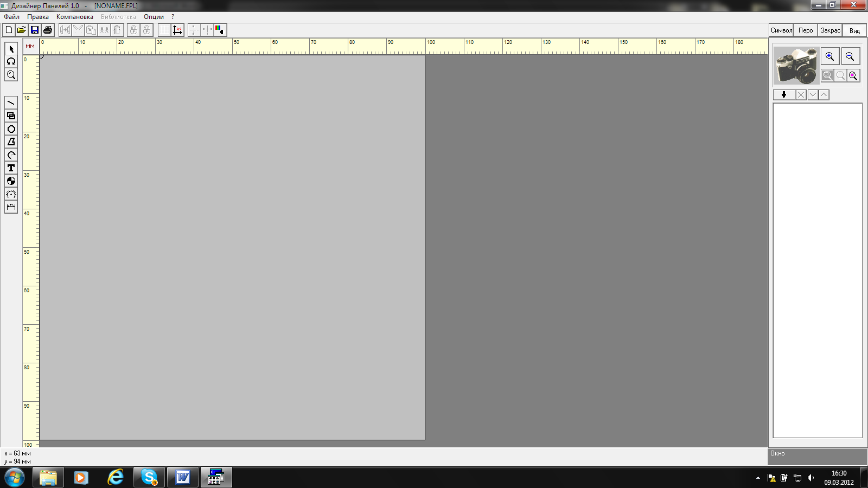Select the circle drawing tool
The width and height of the screenshot is (868, 488).
coord(11,129)
